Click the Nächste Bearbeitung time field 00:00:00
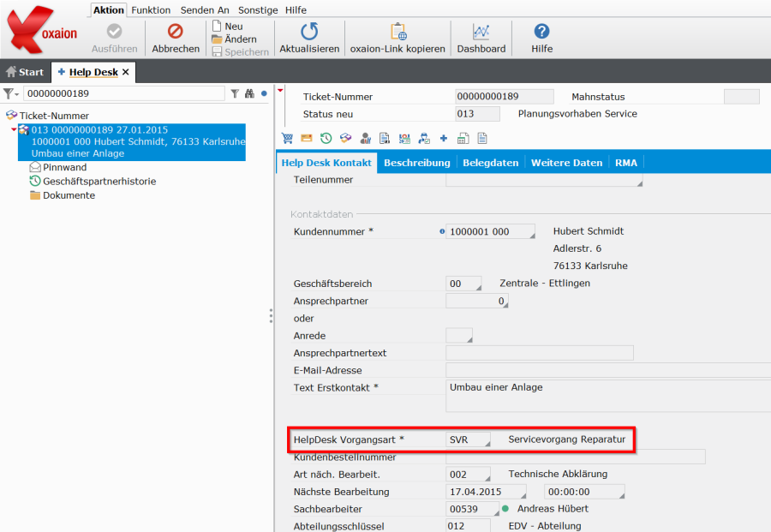This screenshot has height=532, width=771. (x=584, y=492)
